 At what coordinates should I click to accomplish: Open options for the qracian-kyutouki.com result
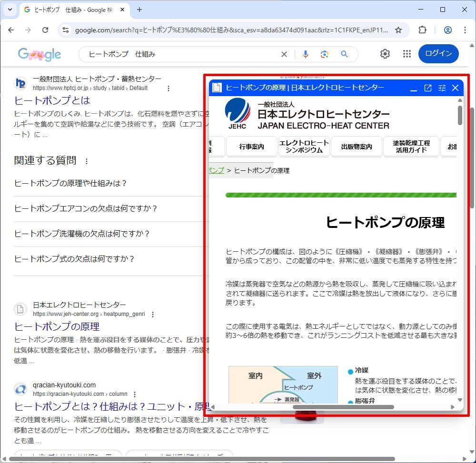135,394
